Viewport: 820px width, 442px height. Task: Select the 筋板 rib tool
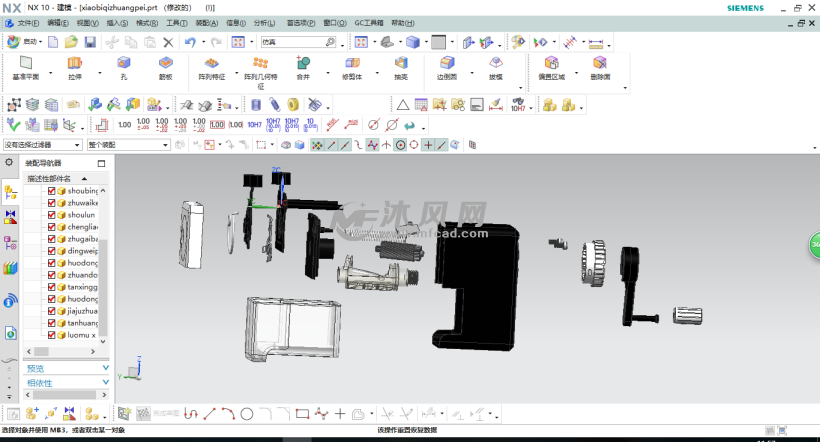click(166, 68)
